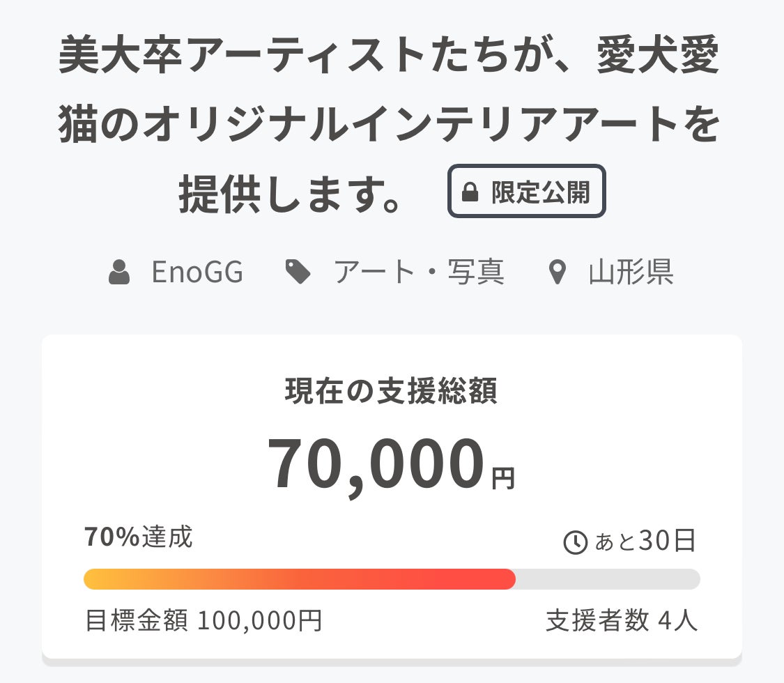This screenshot has width=784, height=683.
Task: Select the 山形県 location link
Action: [x=631, y=272]
